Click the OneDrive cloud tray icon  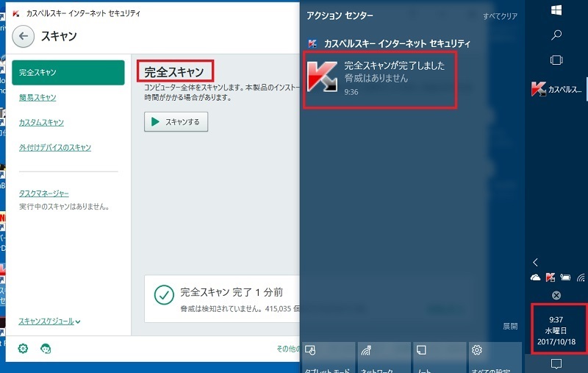tap(536, 277)
